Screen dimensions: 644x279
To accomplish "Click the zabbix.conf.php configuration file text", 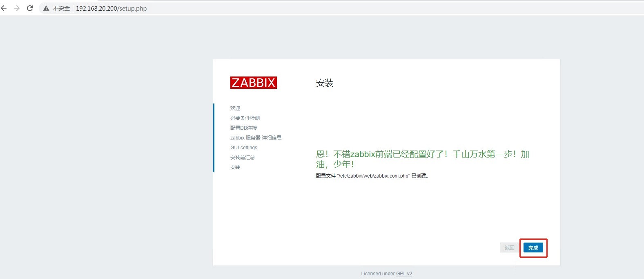I will [x=372, y=176].
